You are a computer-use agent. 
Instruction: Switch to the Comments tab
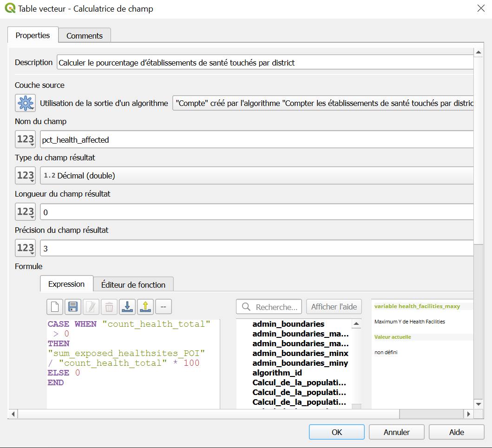point(85,36)
